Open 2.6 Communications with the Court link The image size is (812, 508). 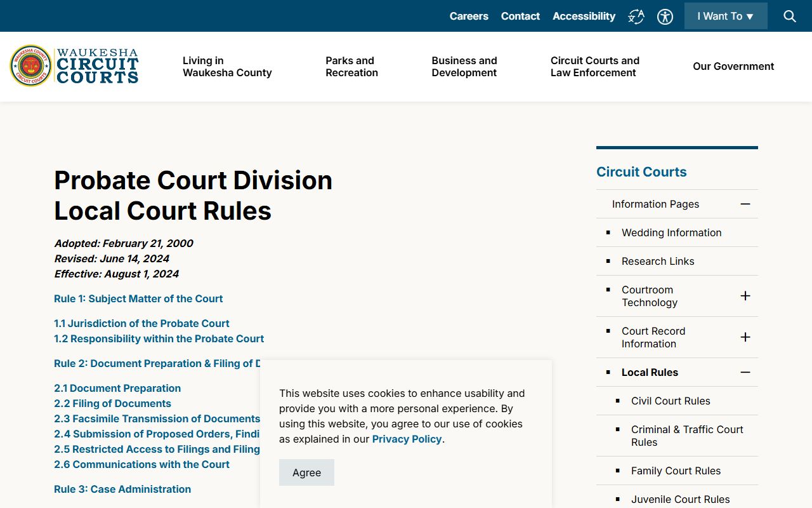coord(141,464)
